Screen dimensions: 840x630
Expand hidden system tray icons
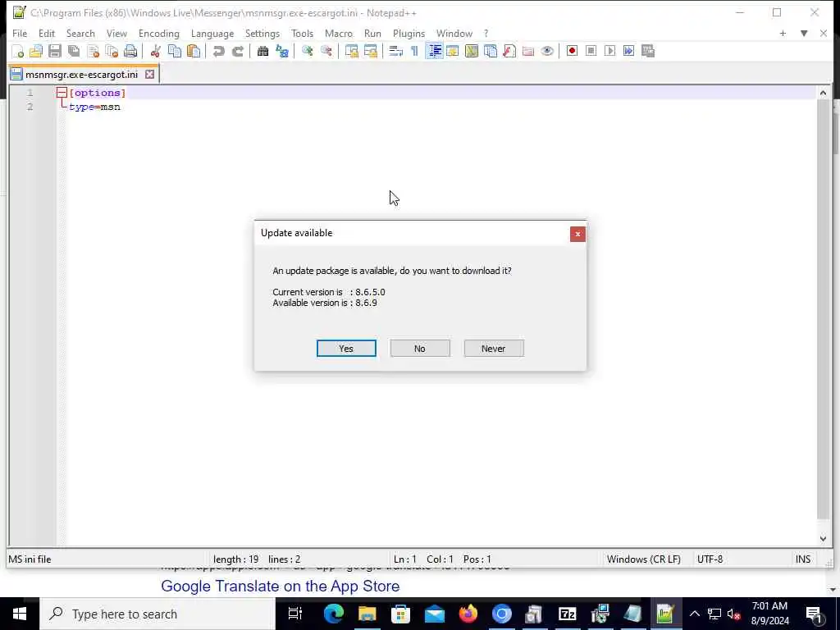pos(694,614)
